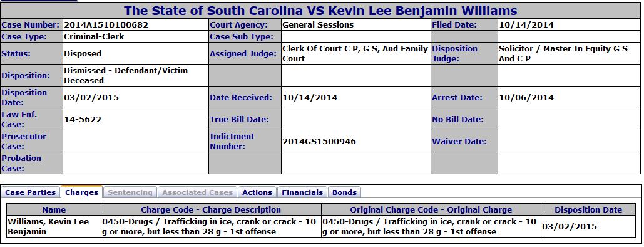Click the law enforcement case value 14-5622
The width and height of the screenshot is (644, 247).
click(x=83, y=120)
